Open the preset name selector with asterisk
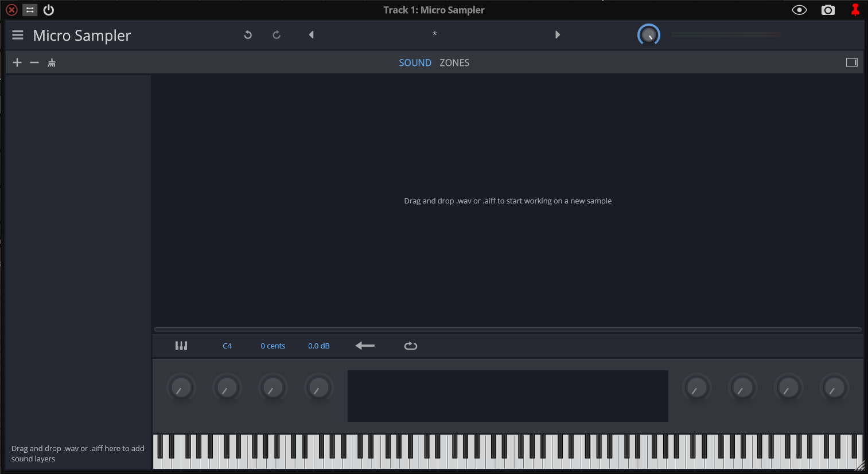Image resolution: width=868 pixels, height=474 pixels. tap(434, 35)
